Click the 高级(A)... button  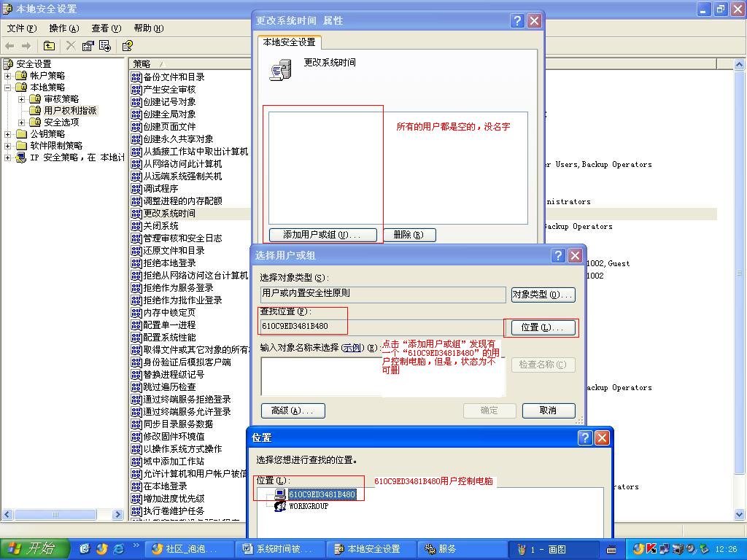coord(293,411)
